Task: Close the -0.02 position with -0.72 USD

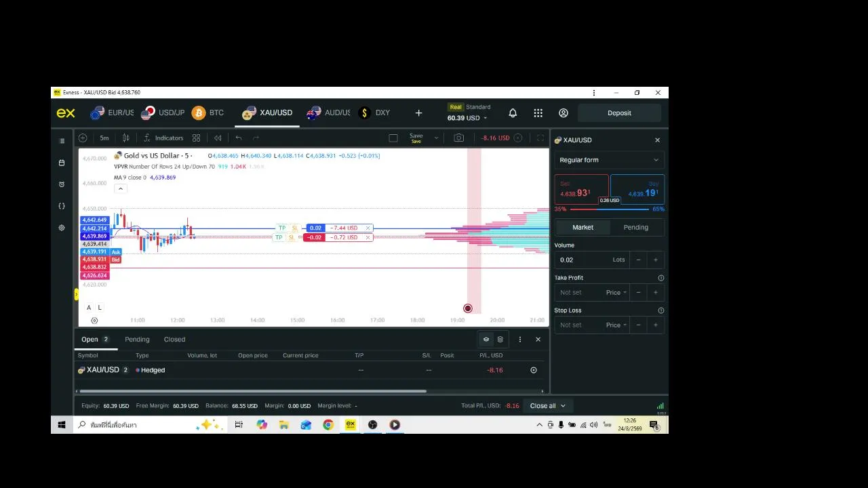Action: (368, 237)
